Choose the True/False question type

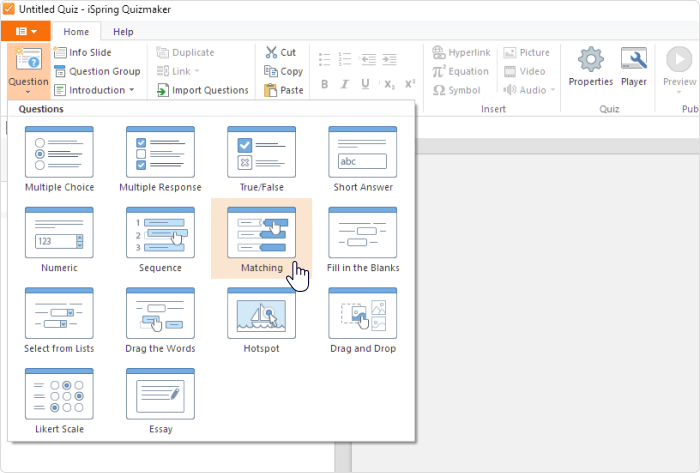262,159
